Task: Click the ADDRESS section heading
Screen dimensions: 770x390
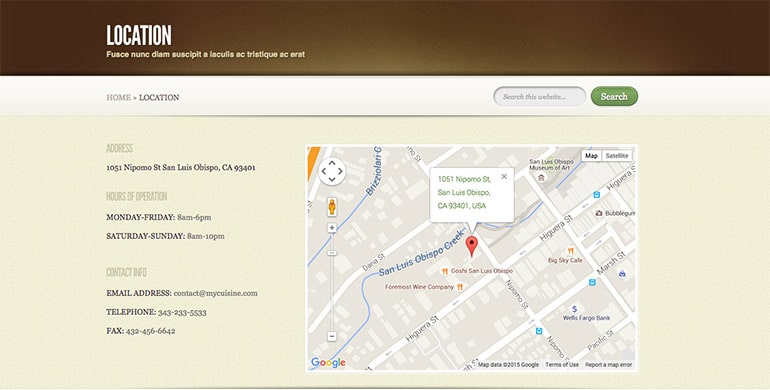Action: tap(119, 148)
